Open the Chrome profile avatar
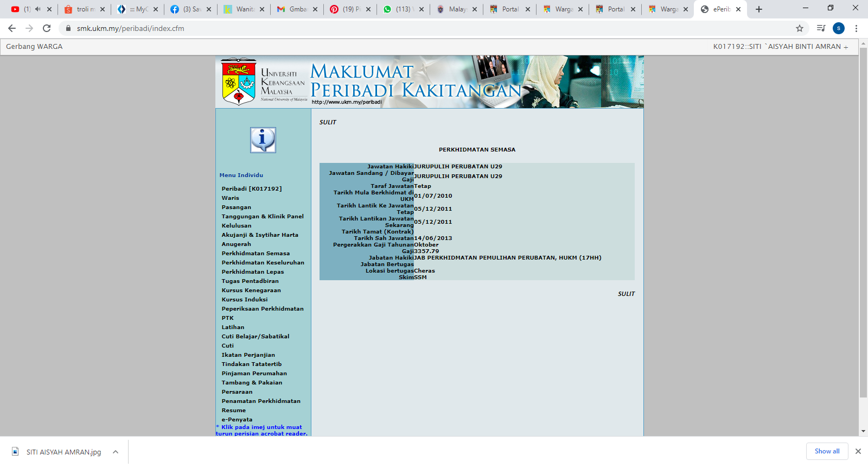The image size is (868, 467). point(838,28)
